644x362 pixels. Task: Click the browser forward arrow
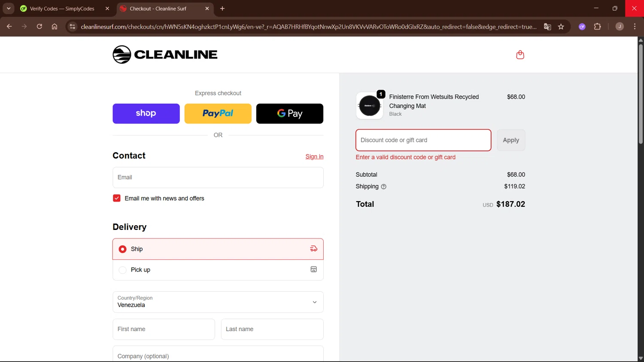[x=24, y=27]
